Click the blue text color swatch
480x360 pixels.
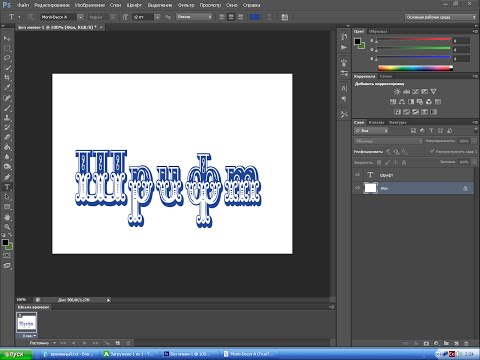255,17
